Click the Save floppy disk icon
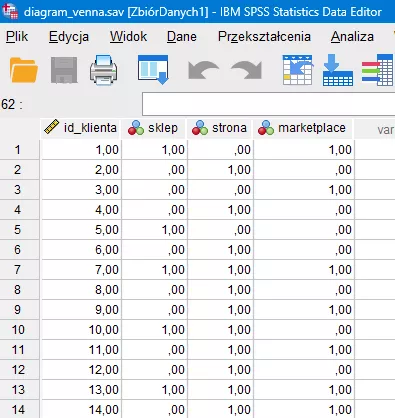The image size is (395, 418). [64, 70]
